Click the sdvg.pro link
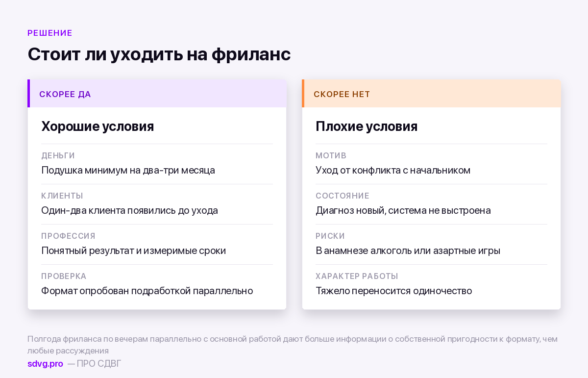The width and height of the screenshot is (588, 378). pos(45,364)
